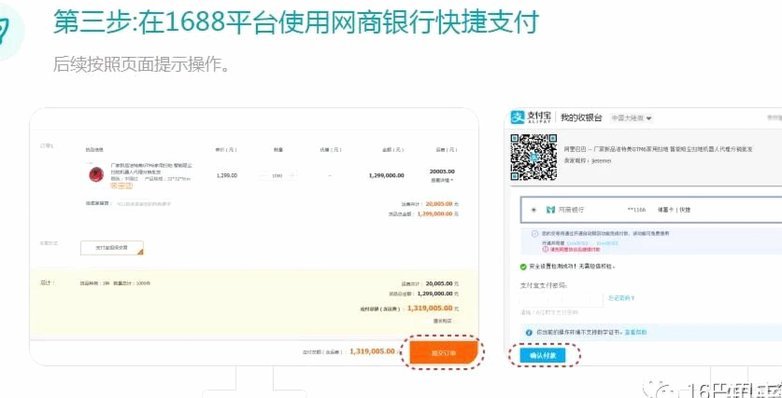This screenshot has height=398, width=782.
Task: Click the heading 第三步:在1688平台使用网商银行快捷支付
Action: [296, 22]
